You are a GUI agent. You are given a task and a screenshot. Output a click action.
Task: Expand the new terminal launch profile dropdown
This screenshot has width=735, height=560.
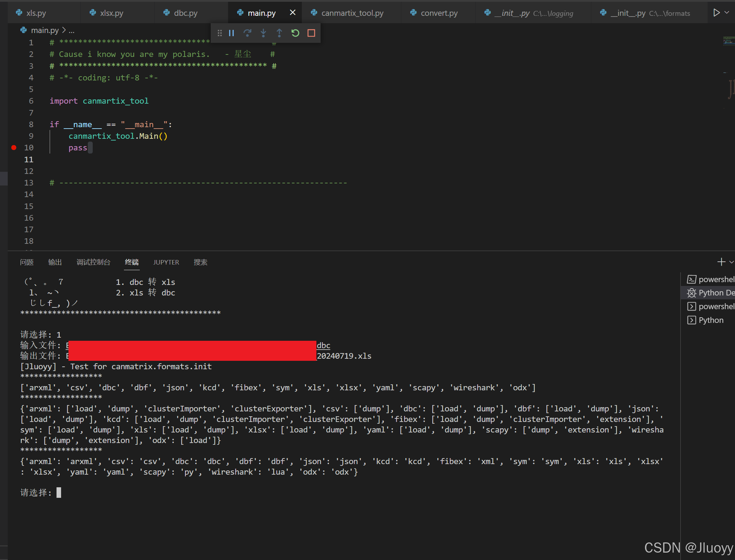coord(731,262)
